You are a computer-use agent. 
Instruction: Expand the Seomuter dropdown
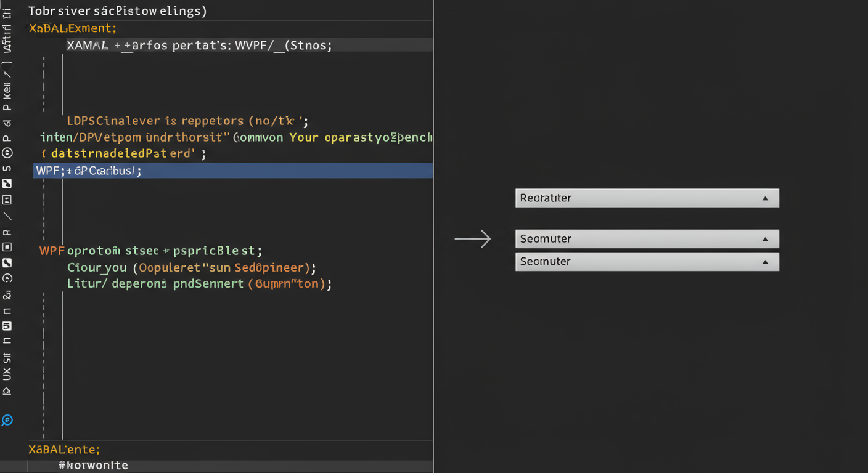click(x=765, y=239)
